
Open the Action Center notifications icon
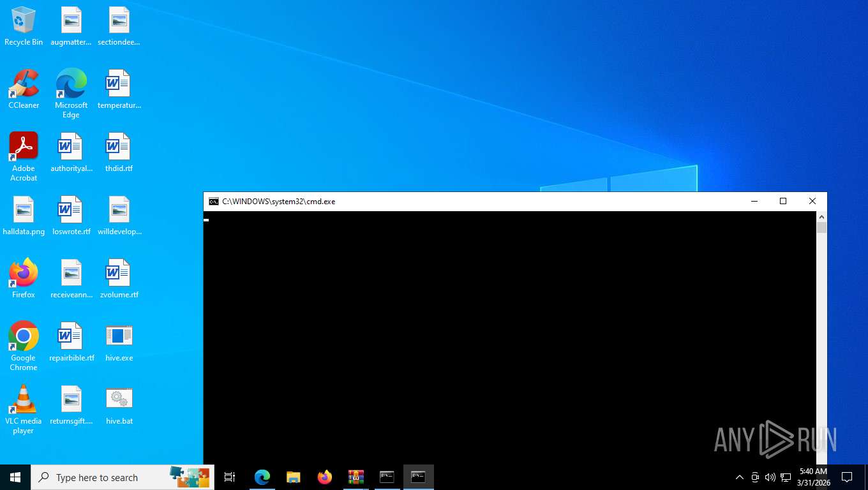[847, 477]
